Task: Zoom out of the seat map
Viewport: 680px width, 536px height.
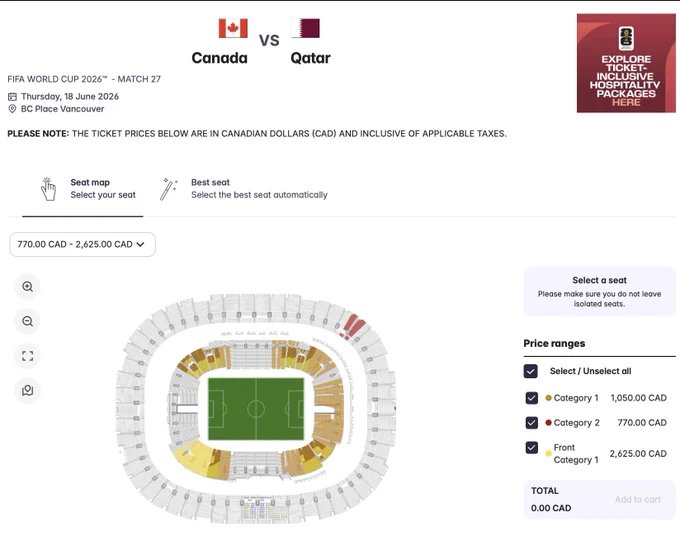Action: tap(28, 321)
